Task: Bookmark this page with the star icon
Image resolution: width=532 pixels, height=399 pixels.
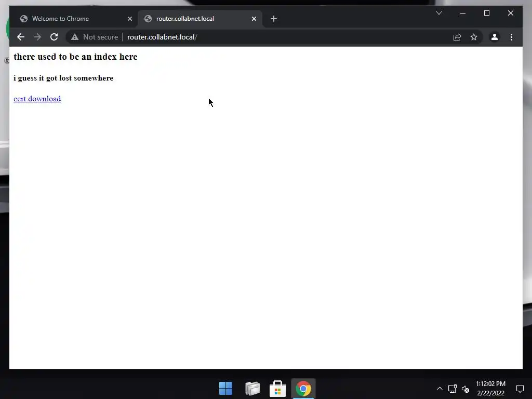Action: [x=474, y=37]
